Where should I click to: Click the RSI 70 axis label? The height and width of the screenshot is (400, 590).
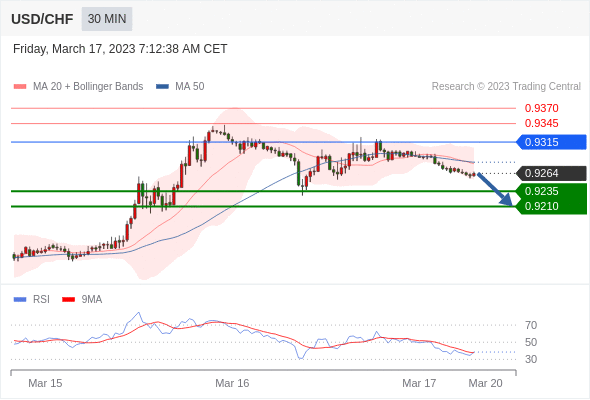(531, 325)
